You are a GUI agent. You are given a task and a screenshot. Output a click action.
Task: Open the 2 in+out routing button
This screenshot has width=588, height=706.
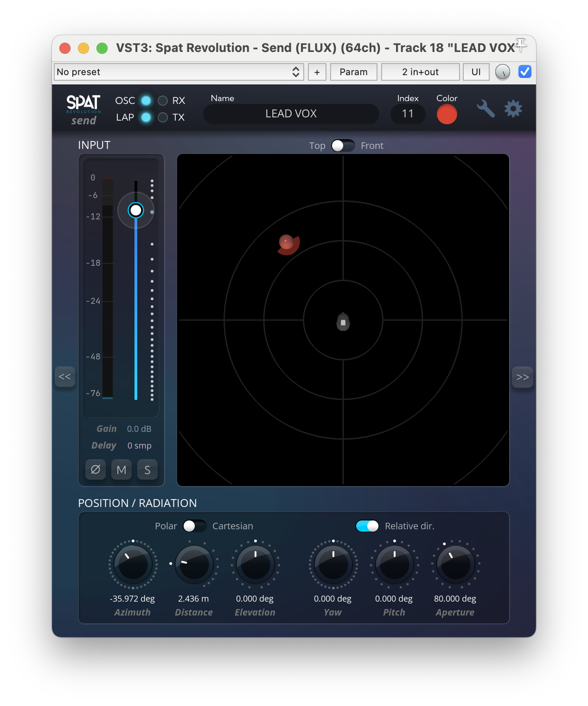pyautogui.click(x=420, y=72)
